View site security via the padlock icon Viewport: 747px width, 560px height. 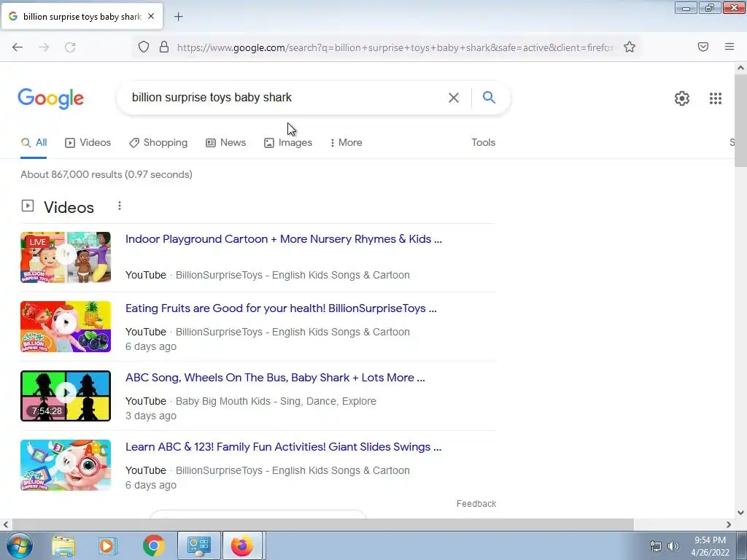164,47
